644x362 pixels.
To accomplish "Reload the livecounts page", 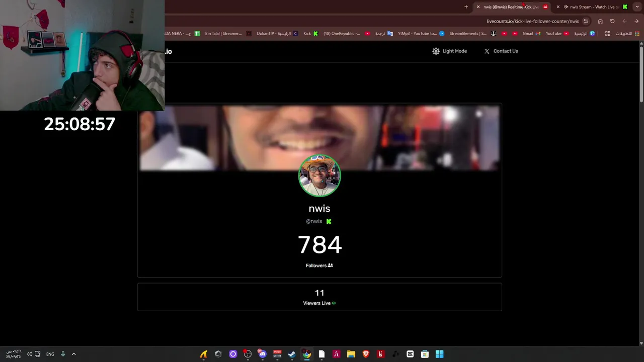I will click(x=612, y=21).
